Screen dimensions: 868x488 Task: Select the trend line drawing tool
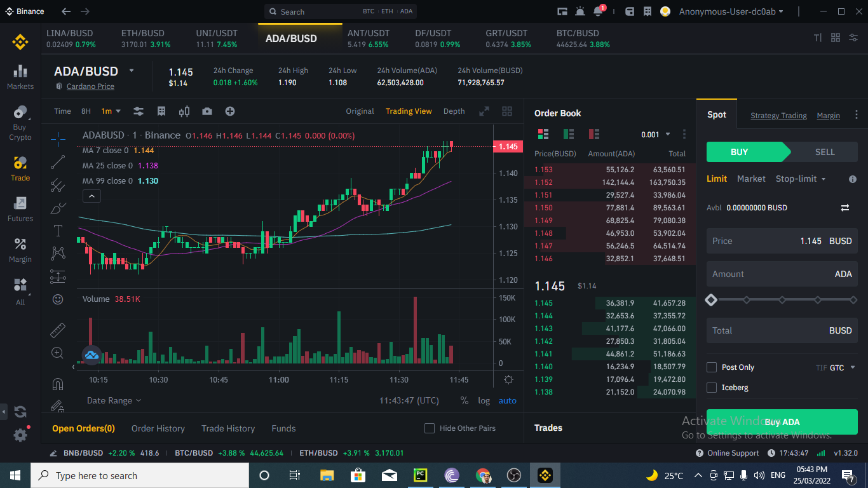(x=57, y=161)
